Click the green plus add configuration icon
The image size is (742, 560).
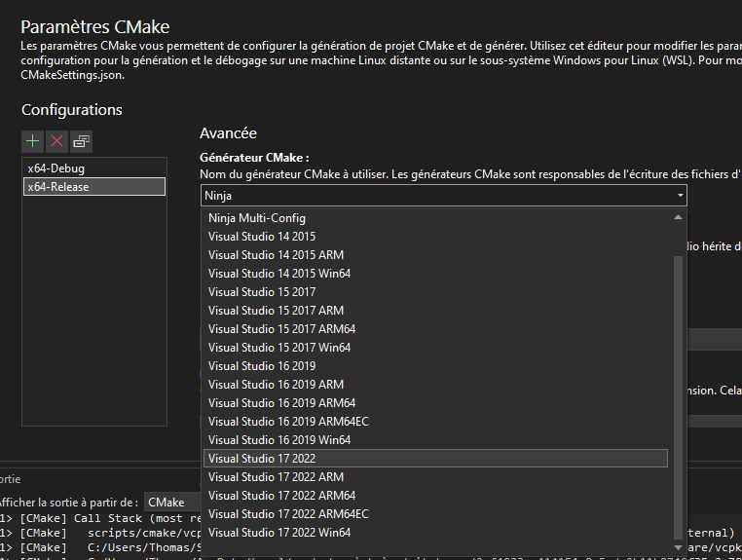coord(33,141)
